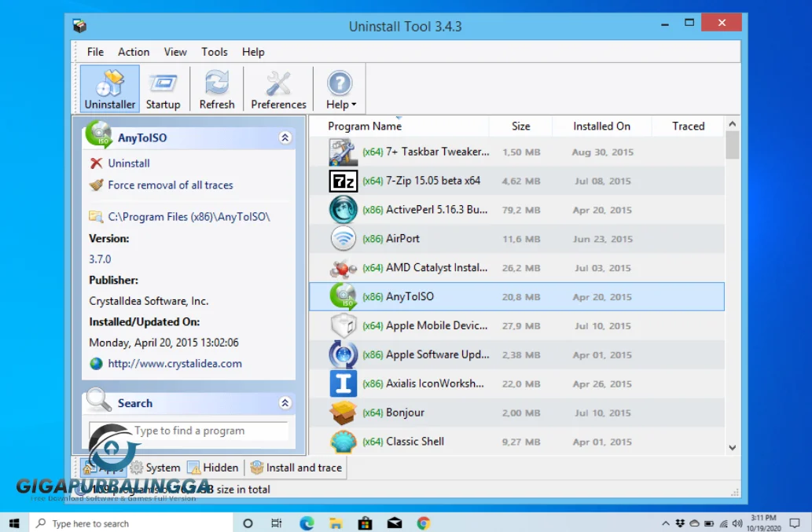Click the red X Uninstall icon

click(97, 163)
